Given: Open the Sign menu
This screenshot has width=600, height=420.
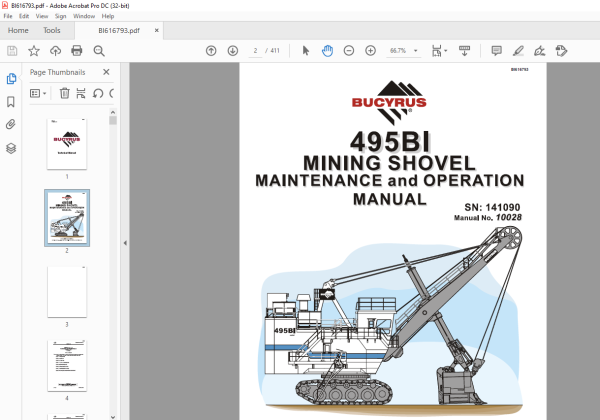Looking at the screenshot, I should pyautogui.click(x=60, y=16).
